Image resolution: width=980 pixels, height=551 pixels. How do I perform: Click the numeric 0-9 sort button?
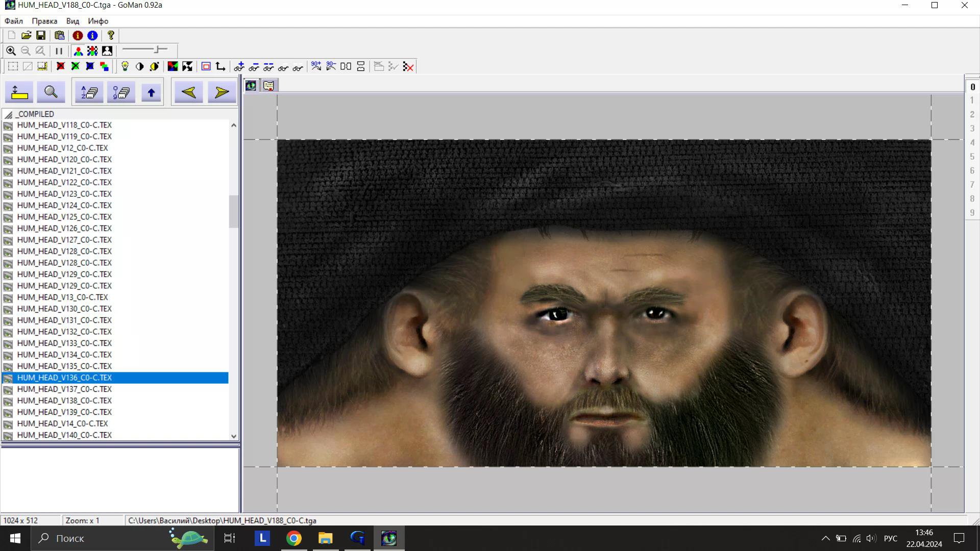coord(121,92)
